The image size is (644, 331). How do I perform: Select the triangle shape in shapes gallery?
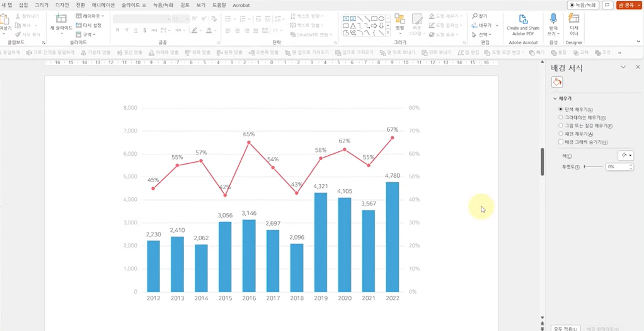tap(353, 25)
